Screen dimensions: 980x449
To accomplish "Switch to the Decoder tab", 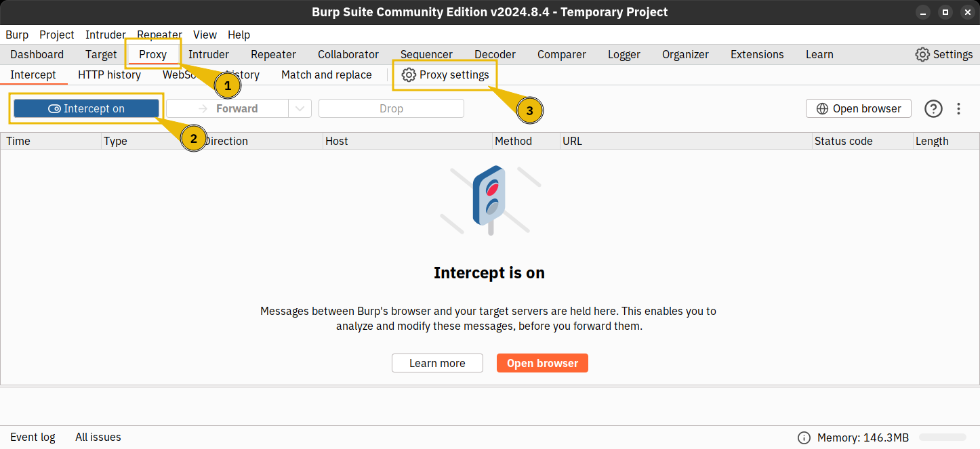I will pyautogui.click(x=495, y=54).
